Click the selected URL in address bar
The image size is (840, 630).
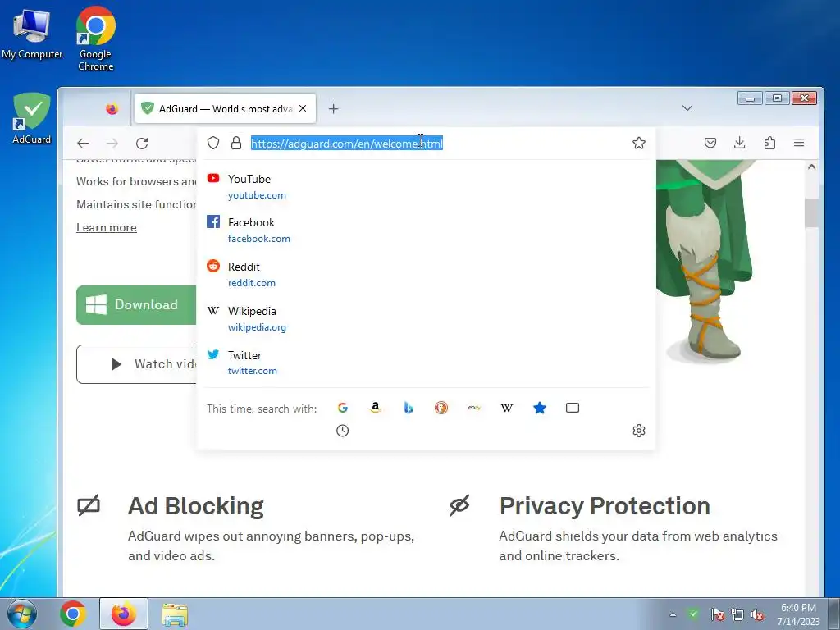click(347, 144)
